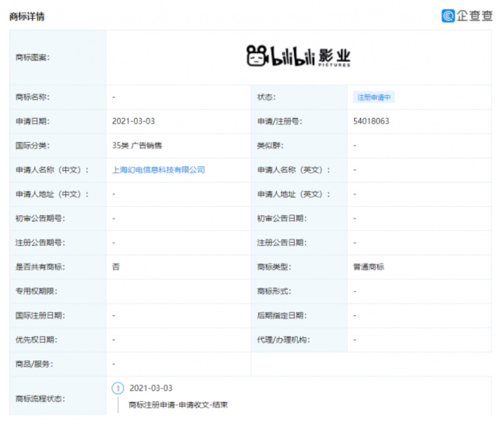Screen dimensions: 504x429
Task: Click the application date 2021-03-03
Action: (132, 121)
